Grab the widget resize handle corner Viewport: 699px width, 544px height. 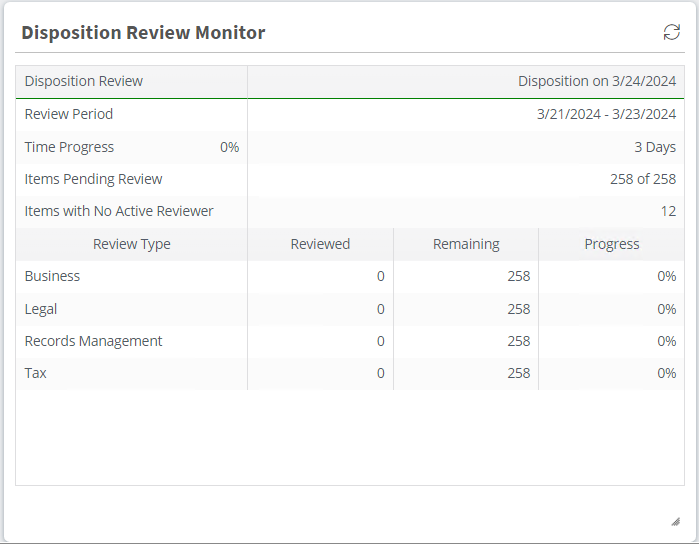(x=676, y=521)
